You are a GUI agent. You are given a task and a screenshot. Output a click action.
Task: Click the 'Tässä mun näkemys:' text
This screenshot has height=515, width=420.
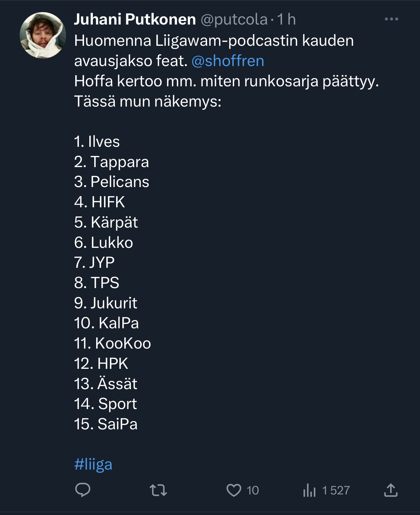click(x=148, y=101)
